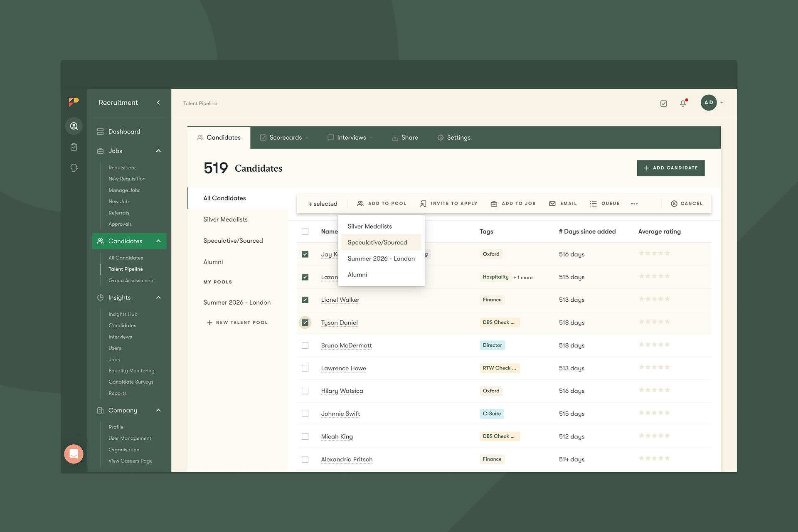Set Jay's average rating stars
798x532 pixels.
click(x=654, y=254)
